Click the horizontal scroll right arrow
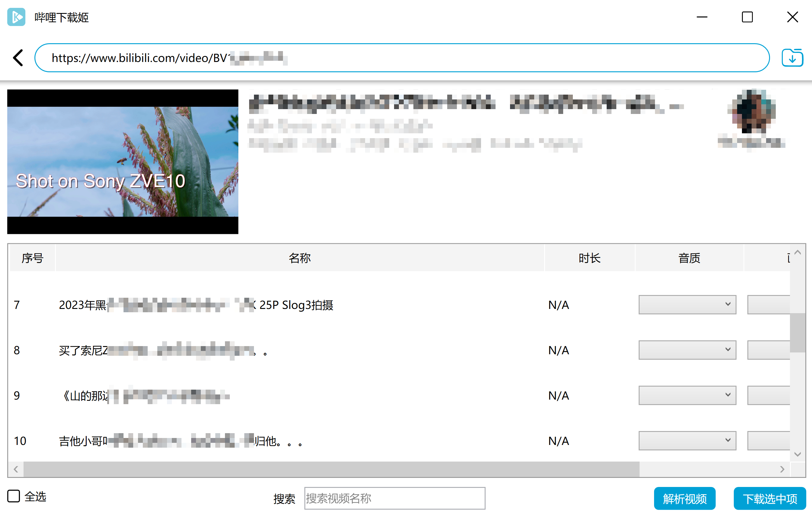The height and width of the screenshot is (519, 812). (782, 469)
